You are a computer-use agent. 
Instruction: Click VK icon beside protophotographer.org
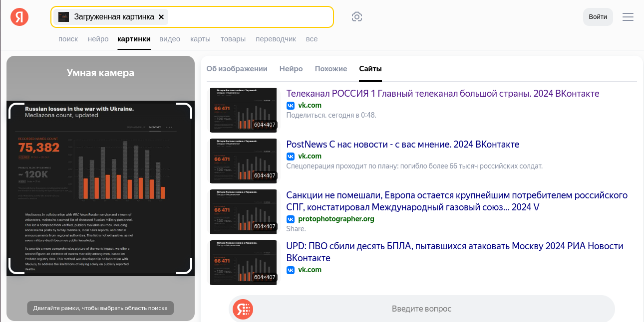tap(291, 219)
